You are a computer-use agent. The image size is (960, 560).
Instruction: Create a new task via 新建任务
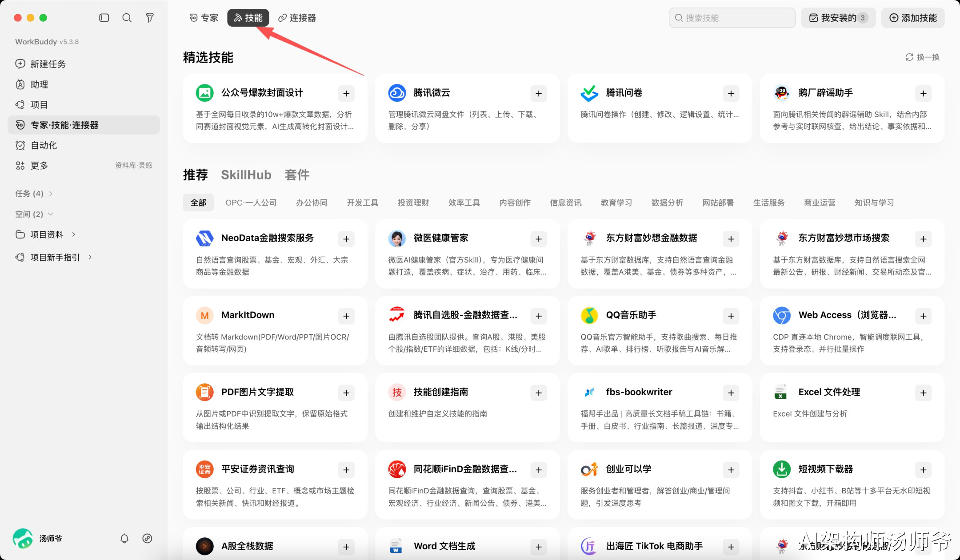coord(84,64)
